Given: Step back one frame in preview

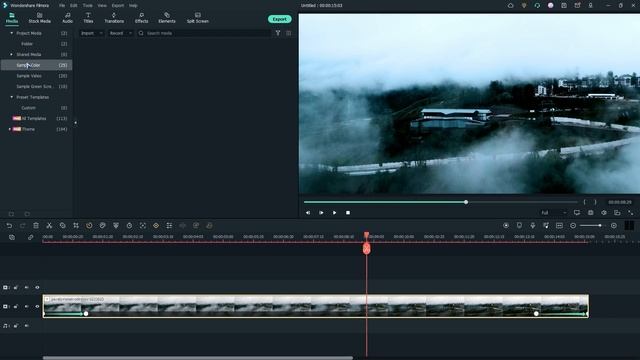Looking at the screenshot, I should 308,213.
